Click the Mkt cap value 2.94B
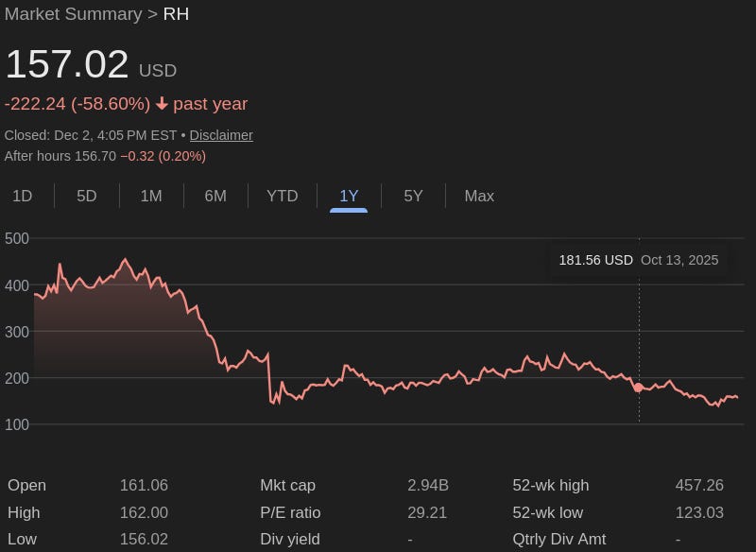 click(x=428, y=485)
